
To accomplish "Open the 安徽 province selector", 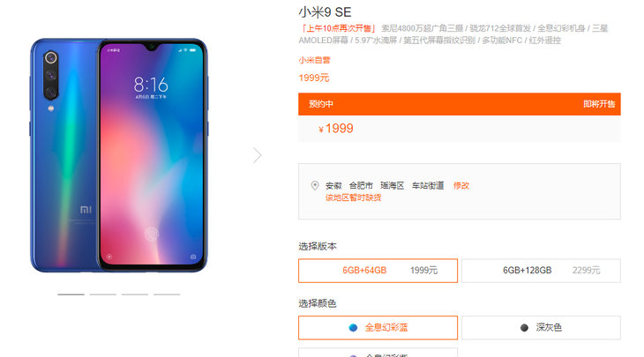I will [333, 185].
